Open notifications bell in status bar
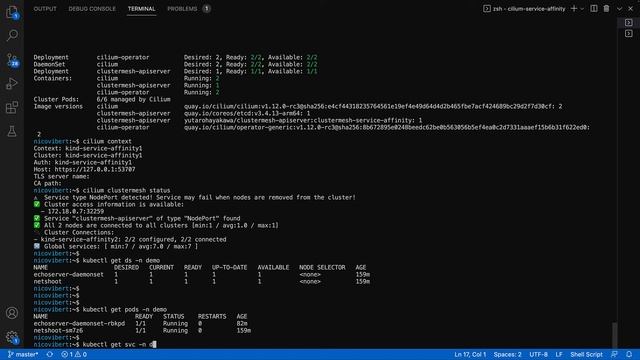The width and height of the screenshot is (640, 360). pos(629,354)
